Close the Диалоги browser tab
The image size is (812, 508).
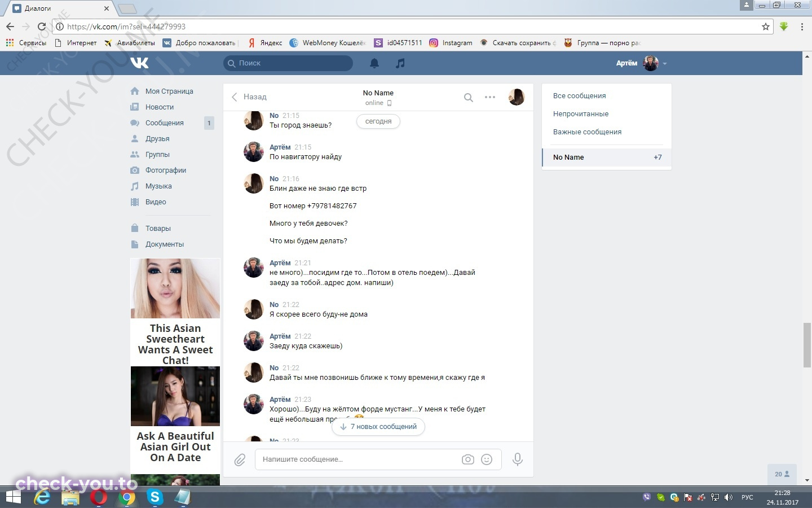(106, 8)
